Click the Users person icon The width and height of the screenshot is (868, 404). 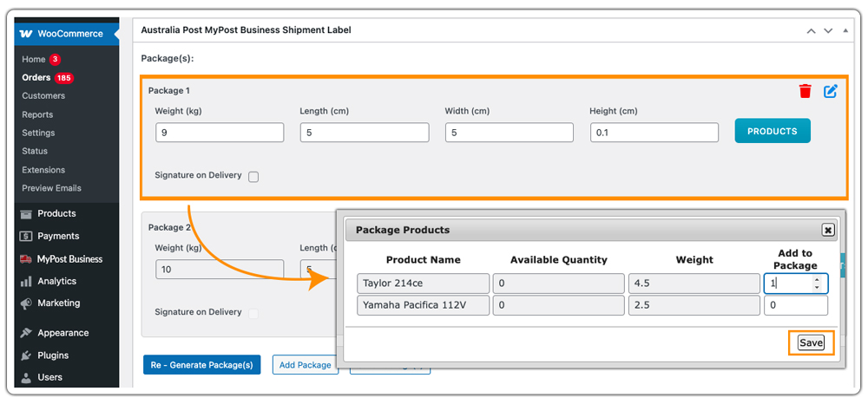[x=26, y=377]
